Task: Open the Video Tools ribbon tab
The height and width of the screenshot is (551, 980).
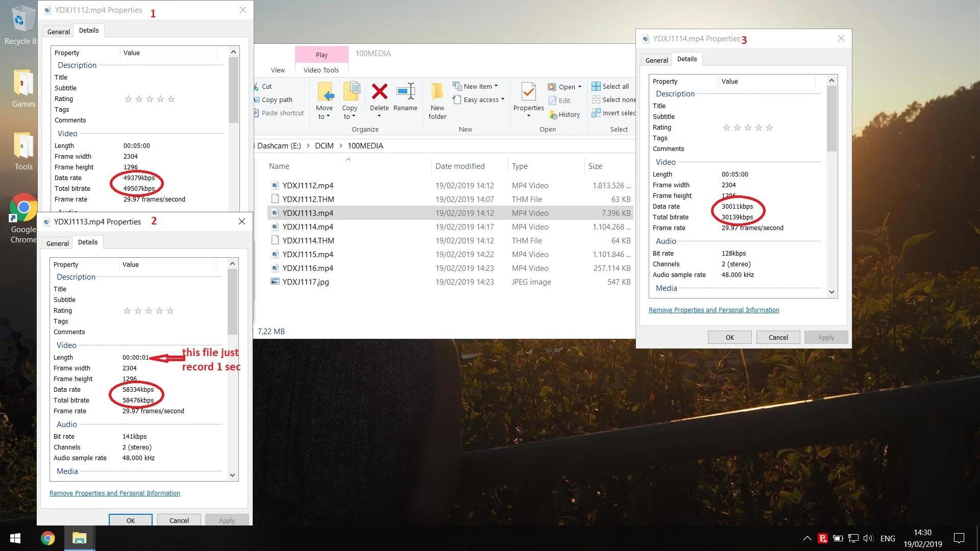Action: [321, 70]
